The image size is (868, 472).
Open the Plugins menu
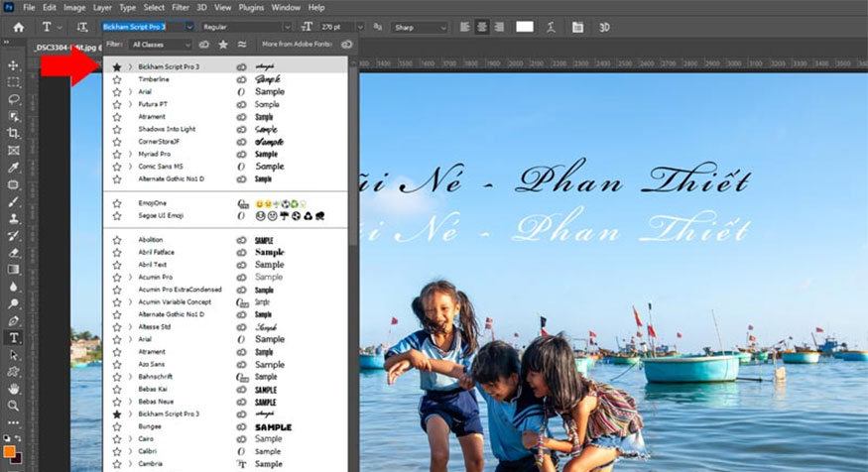252,7
